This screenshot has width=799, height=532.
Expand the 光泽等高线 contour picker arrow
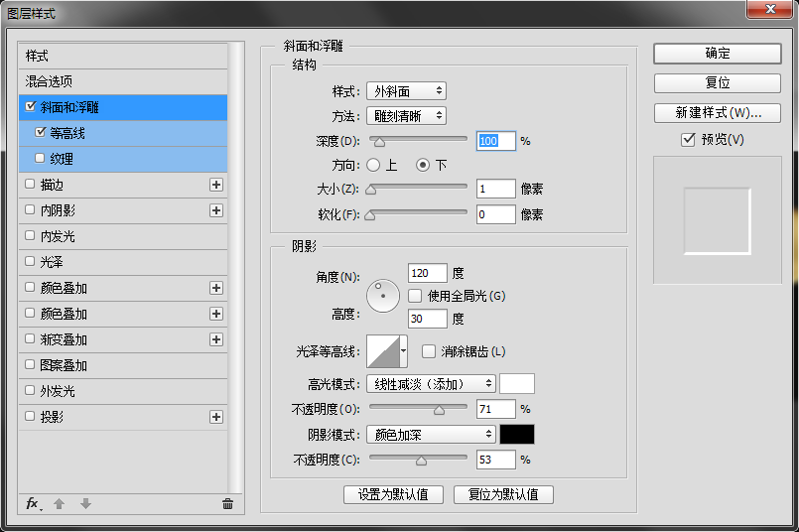click(404, 351)
